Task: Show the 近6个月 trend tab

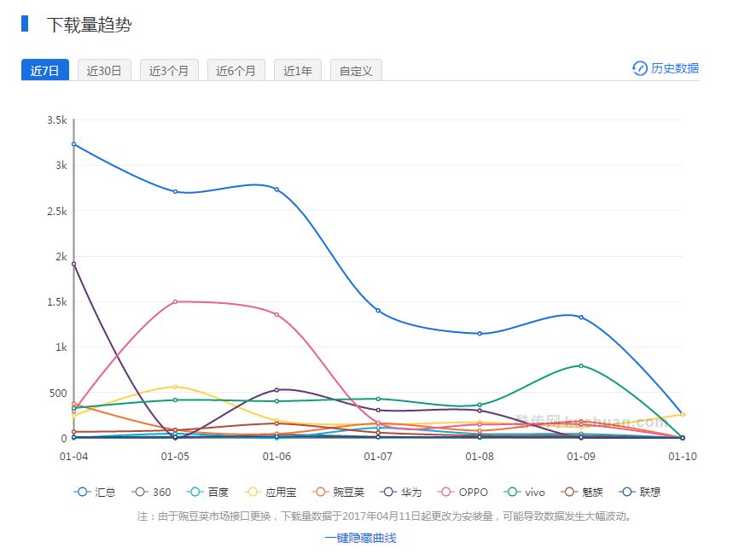Action: pos(236,71)
